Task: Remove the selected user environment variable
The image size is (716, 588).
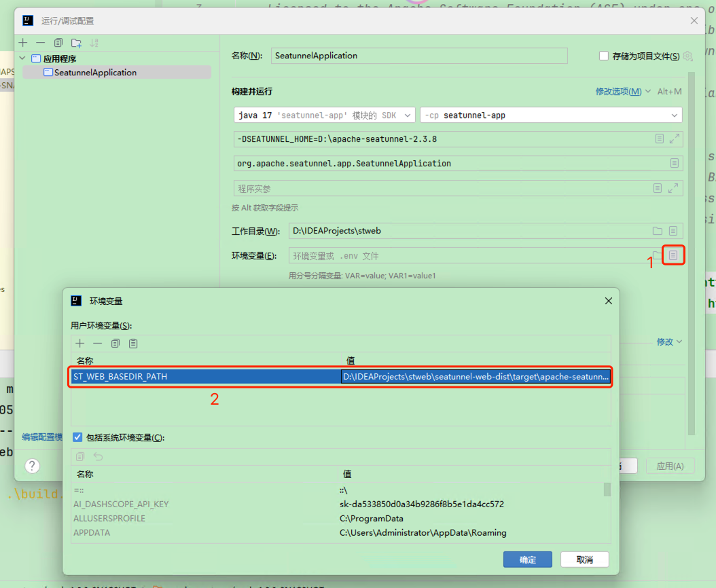Action: (97, 344)
